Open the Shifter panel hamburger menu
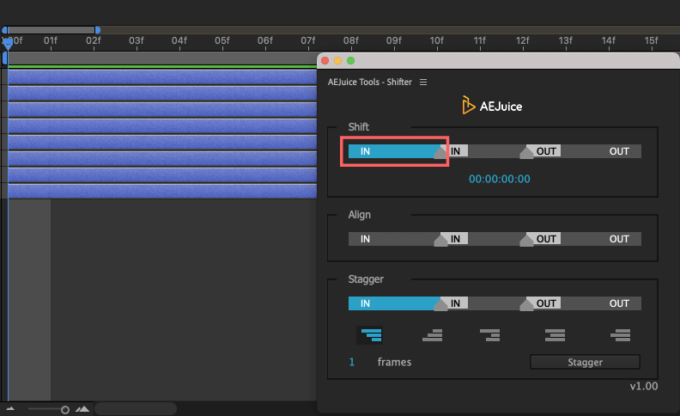 (x=423, y=82)
